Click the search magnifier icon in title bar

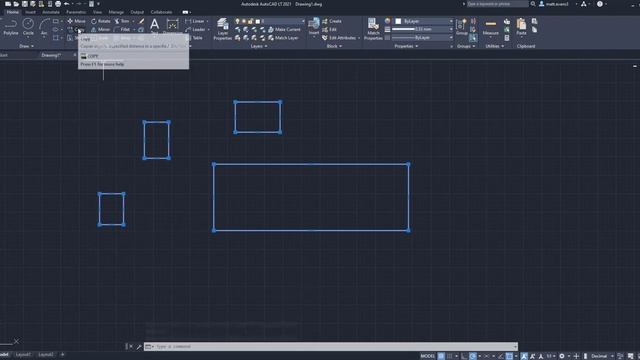pos(533,4)
